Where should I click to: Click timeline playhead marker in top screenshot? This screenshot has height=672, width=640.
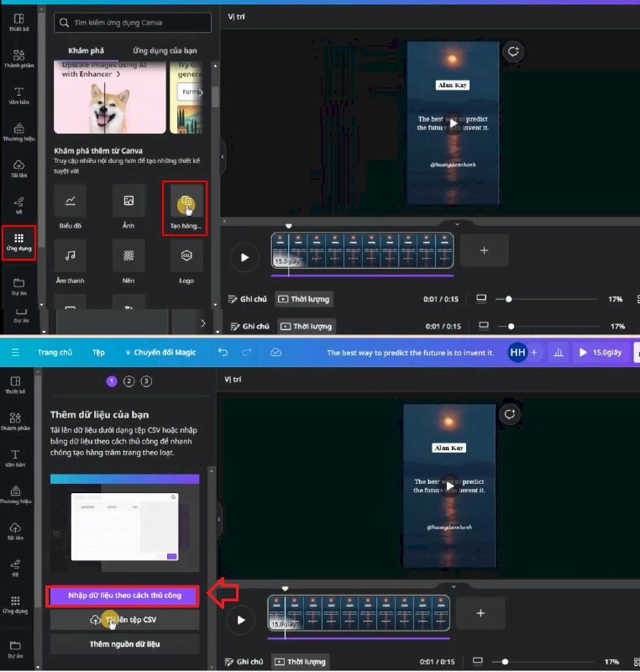coord(289,226)
